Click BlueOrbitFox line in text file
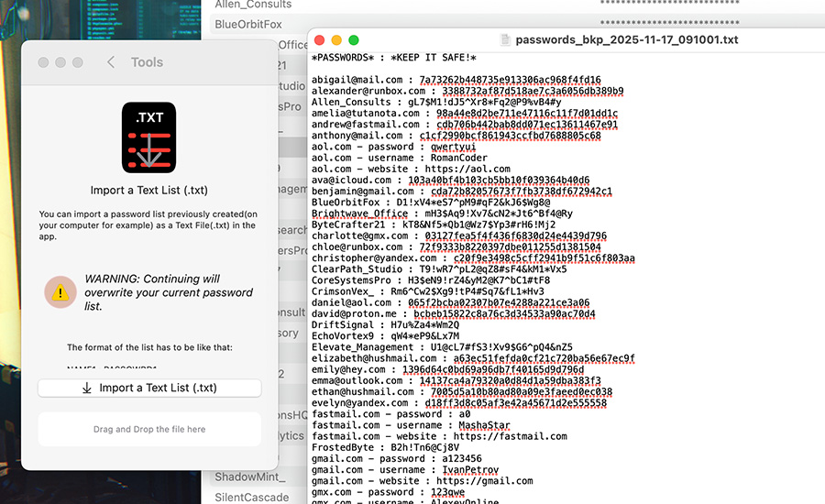Viewport: 825px width, 504px height. coord(431,203)
